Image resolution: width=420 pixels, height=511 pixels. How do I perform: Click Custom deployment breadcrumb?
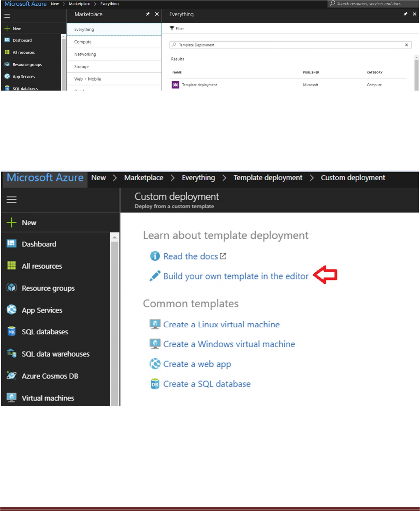[353, 177]
